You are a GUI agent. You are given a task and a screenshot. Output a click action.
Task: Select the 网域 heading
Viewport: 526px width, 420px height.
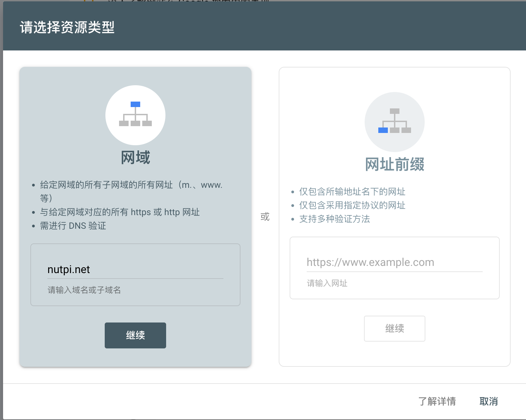135,157
